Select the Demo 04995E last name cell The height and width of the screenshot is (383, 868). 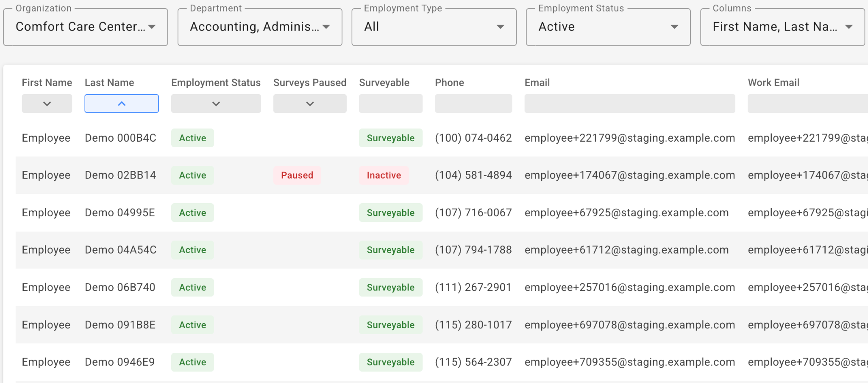(120, 212)
